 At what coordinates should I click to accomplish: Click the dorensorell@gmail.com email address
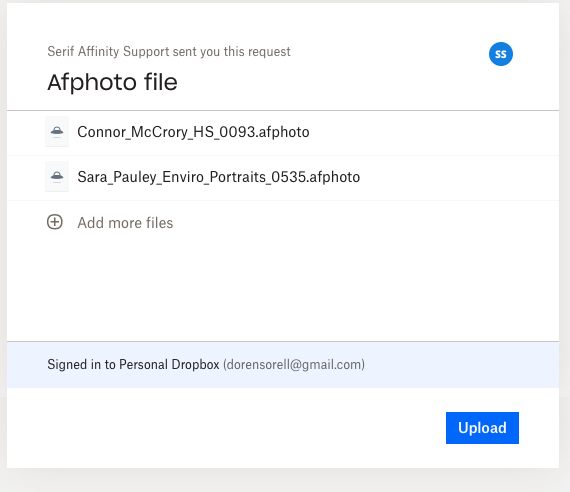tap(294, 364)
